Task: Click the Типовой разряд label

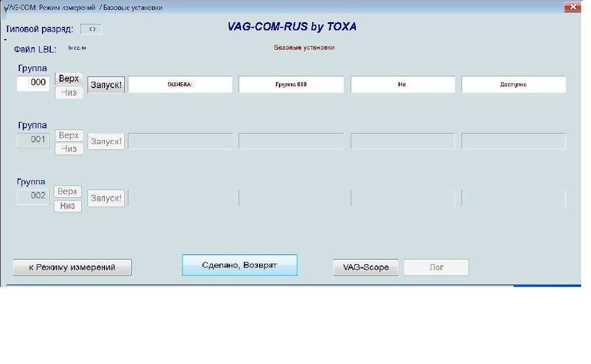Action: click(x=40, y=29)
